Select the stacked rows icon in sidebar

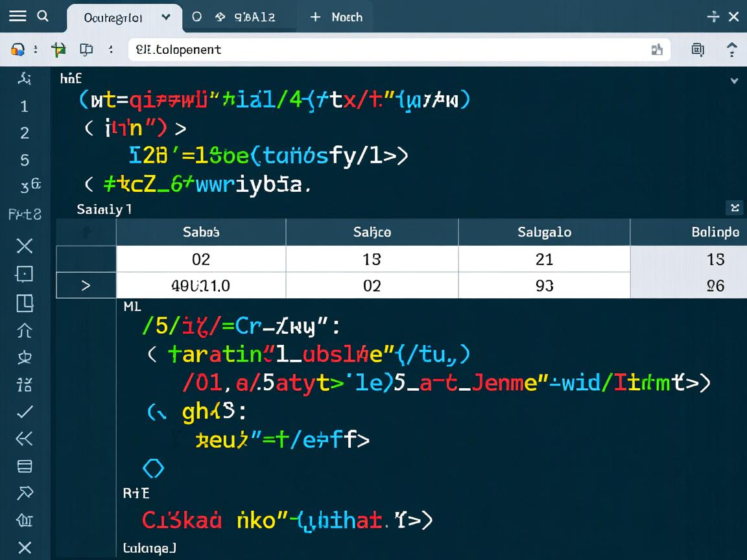[x=24, y=466]
